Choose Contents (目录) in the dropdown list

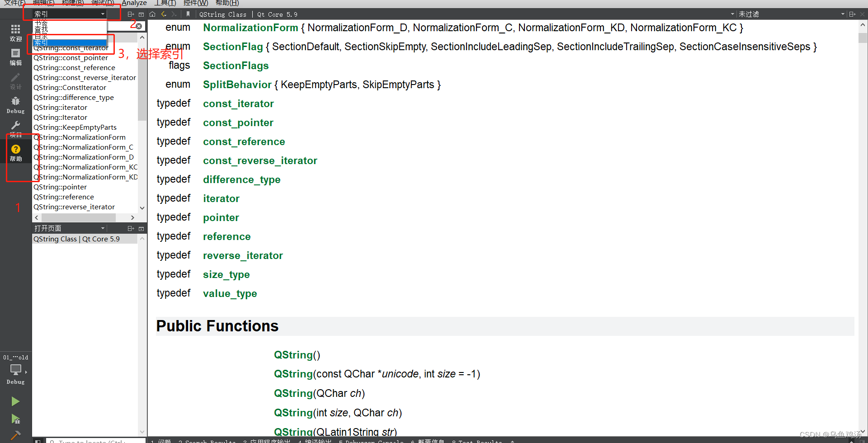point(70,36)
